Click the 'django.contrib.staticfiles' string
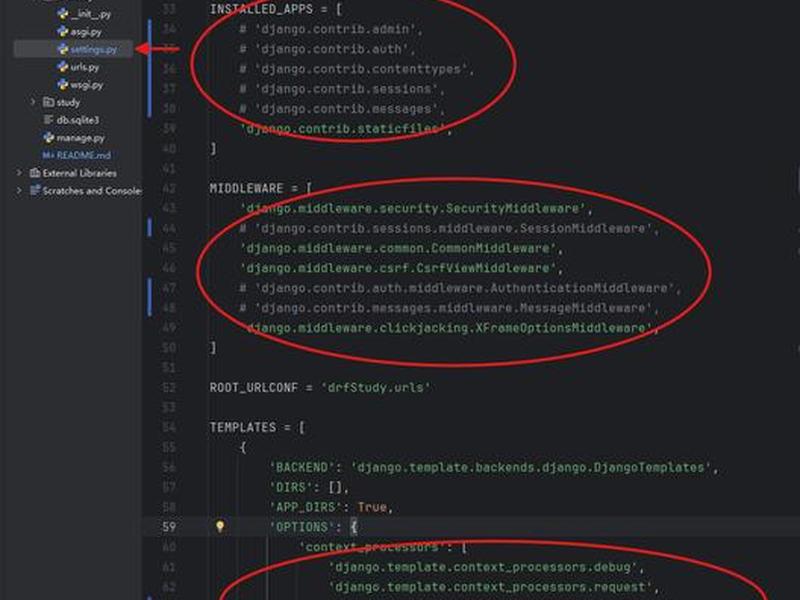The image size is (800, 600). point(343,129)
